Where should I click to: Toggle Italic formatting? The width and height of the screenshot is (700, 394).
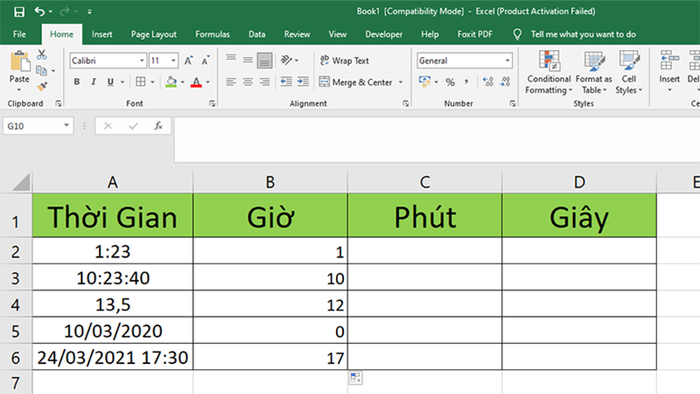pos(93,82)
